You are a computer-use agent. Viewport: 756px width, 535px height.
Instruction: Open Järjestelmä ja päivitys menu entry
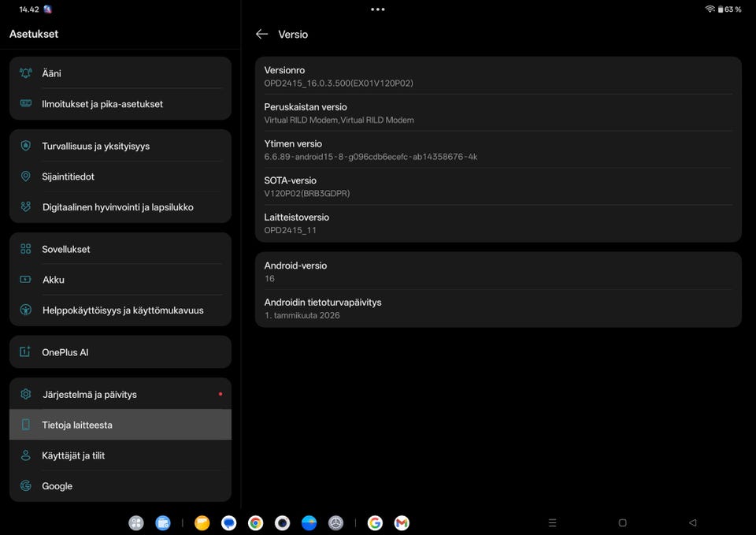120,394
